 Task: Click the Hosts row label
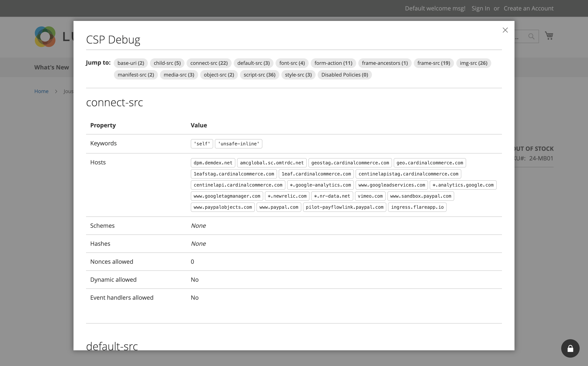click(98, 162)
